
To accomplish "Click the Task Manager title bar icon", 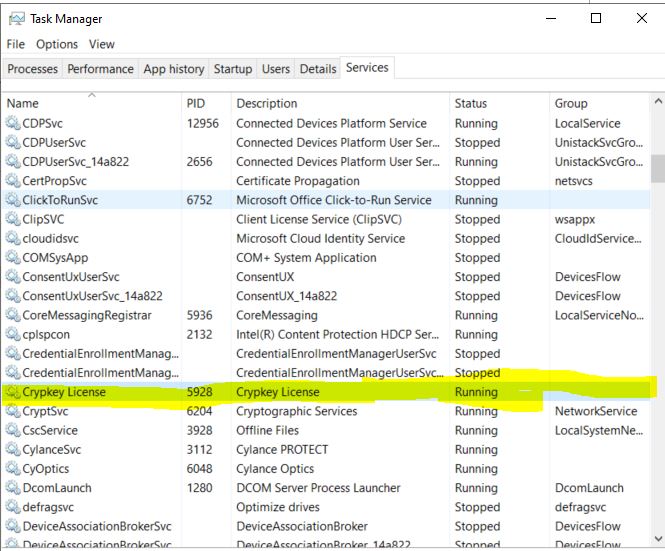I will 16,18.
